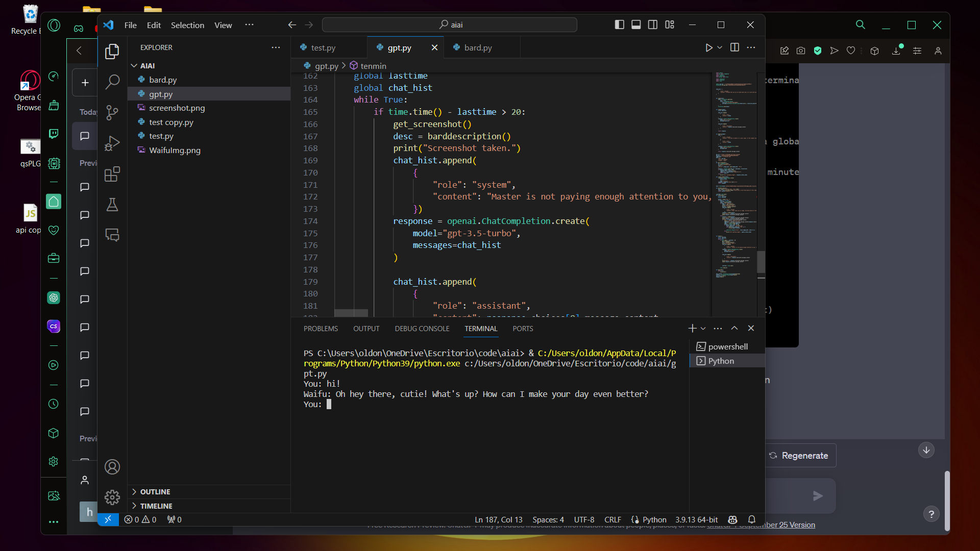
Task: Open Run and Debug view
Action: pos(112,143)
